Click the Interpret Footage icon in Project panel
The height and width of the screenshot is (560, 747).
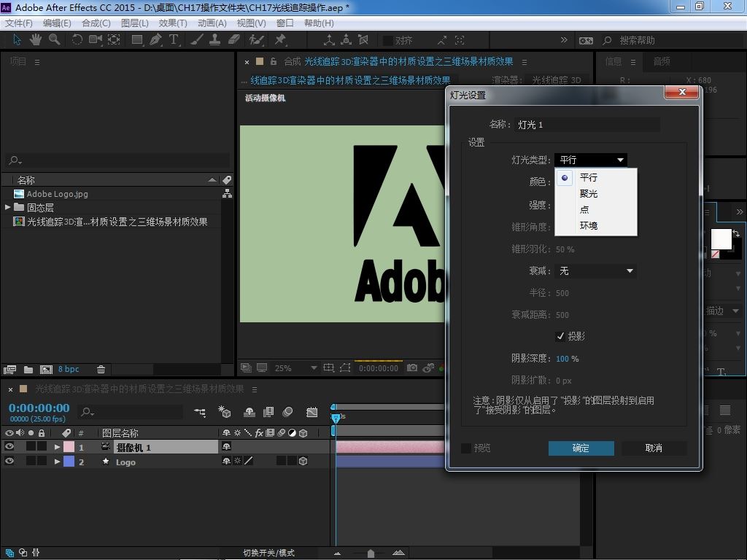coord(9,370)
